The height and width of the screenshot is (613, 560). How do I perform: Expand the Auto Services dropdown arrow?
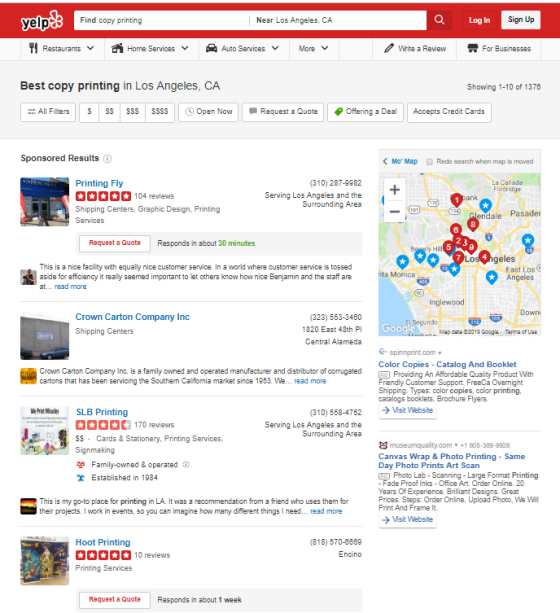point(275,48)
